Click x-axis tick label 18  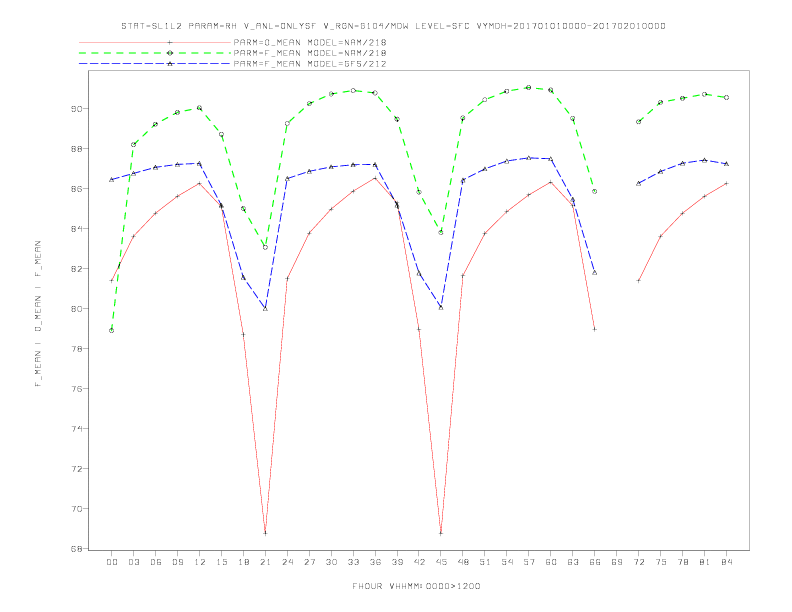click(243, 562)
